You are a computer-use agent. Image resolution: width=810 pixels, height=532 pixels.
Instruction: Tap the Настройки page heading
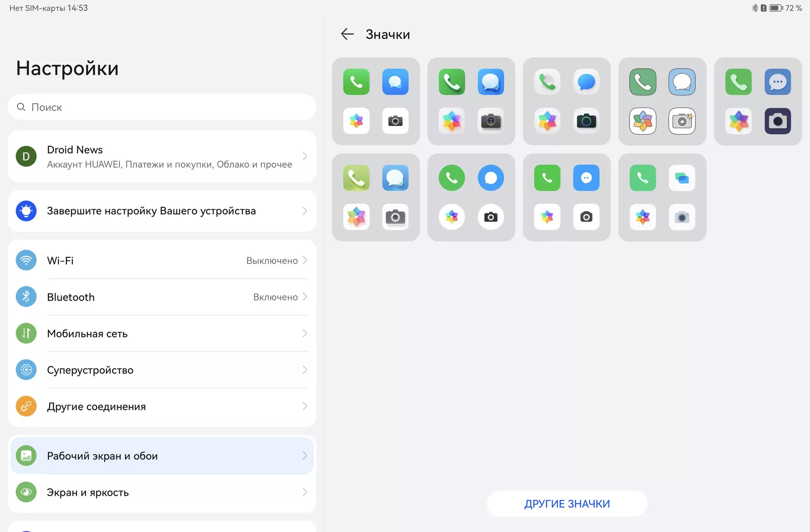click(67, 68)
